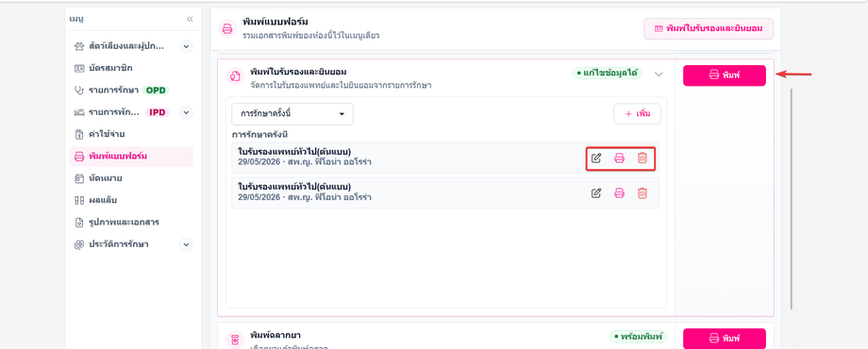
Task: Click the printer icon in page header
Action: [226, 28]
